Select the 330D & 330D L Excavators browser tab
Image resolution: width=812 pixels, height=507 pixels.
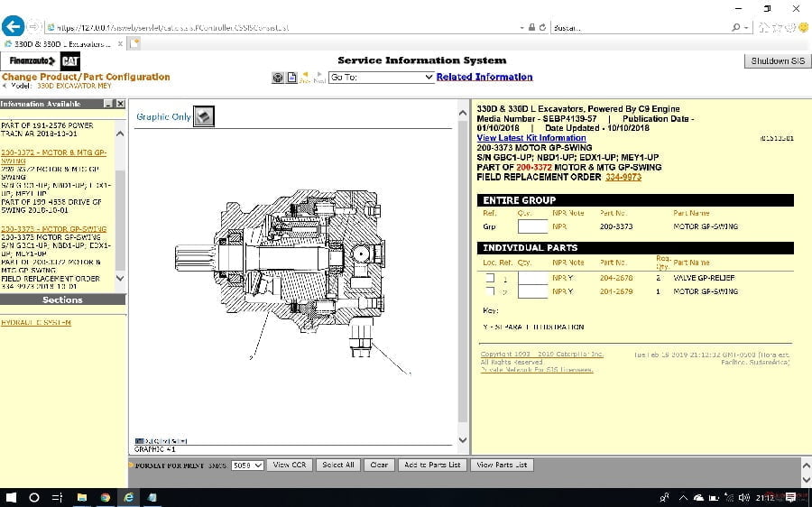click(x=62, y=44)
